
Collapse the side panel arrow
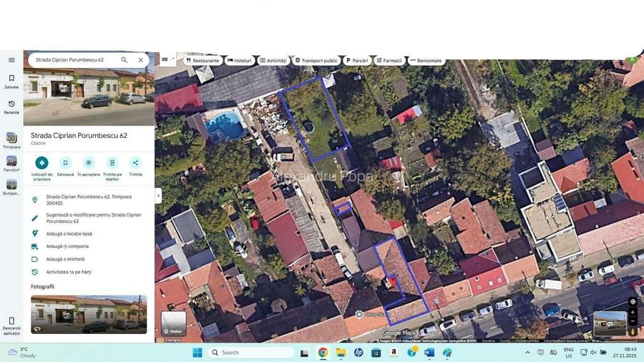tap(158, 195)
